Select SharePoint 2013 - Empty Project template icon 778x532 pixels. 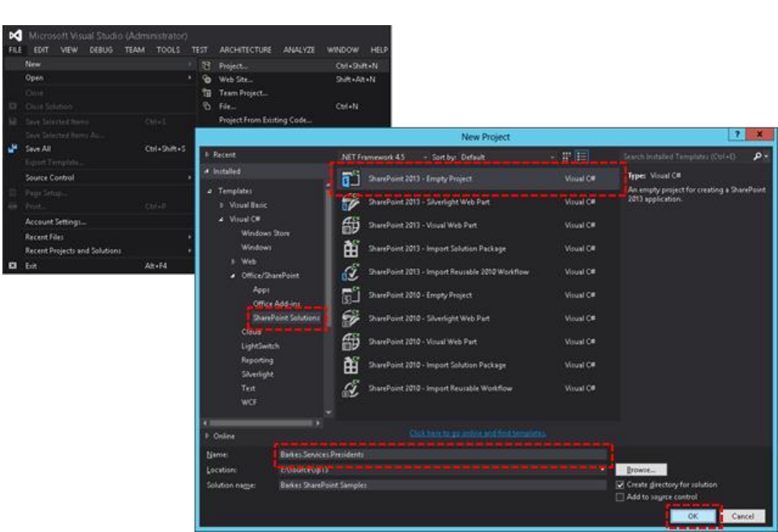click(x=350, y=178)
